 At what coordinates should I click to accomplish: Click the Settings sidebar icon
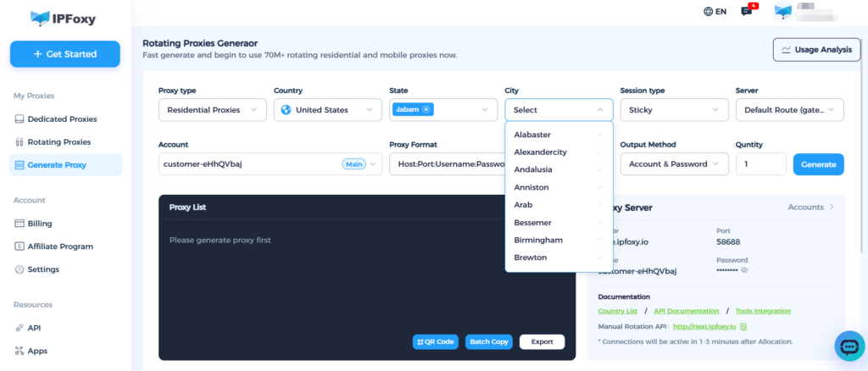19,269
